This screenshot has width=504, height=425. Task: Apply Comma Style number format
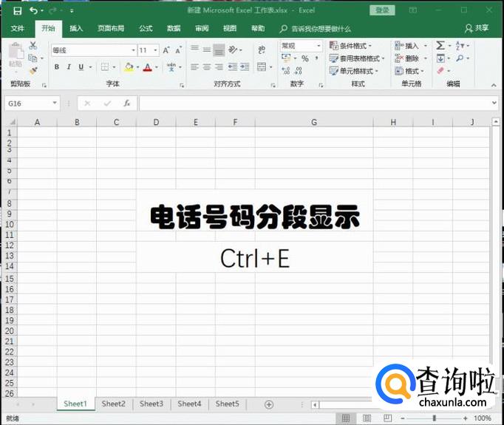click(x=317, y=58)
